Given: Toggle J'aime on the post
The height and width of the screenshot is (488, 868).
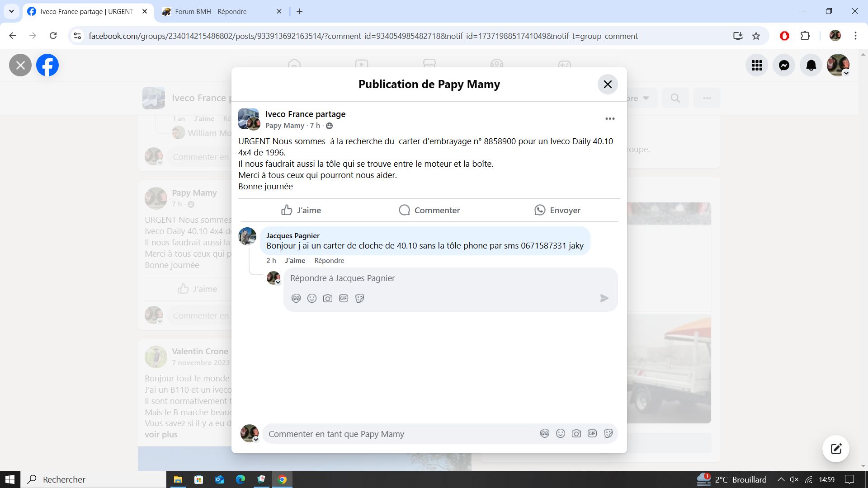Looking at the screenshot, I should 301,210.
